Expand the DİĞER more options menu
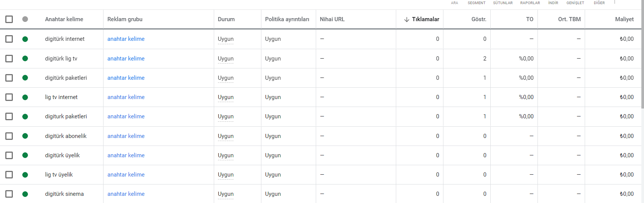The image size is (644, 203). tap(599, 3)
